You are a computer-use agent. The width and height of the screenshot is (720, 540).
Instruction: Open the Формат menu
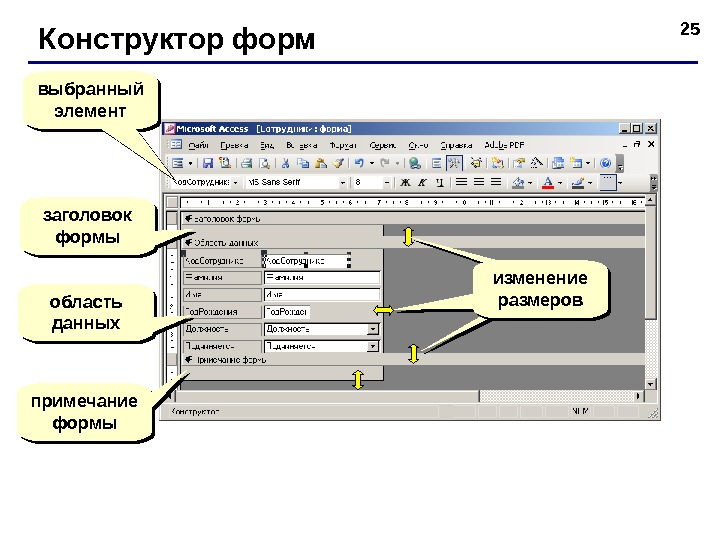[343, 145]
